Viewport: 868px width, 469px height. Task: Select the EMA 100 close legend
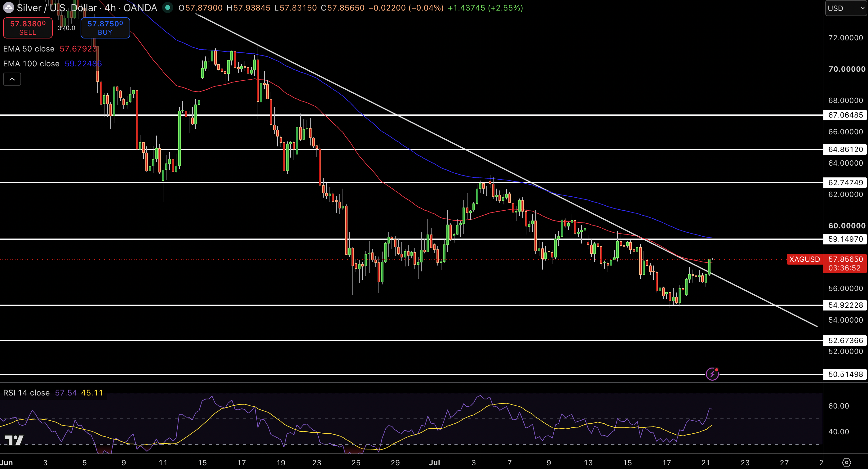(x=31, y=64)
